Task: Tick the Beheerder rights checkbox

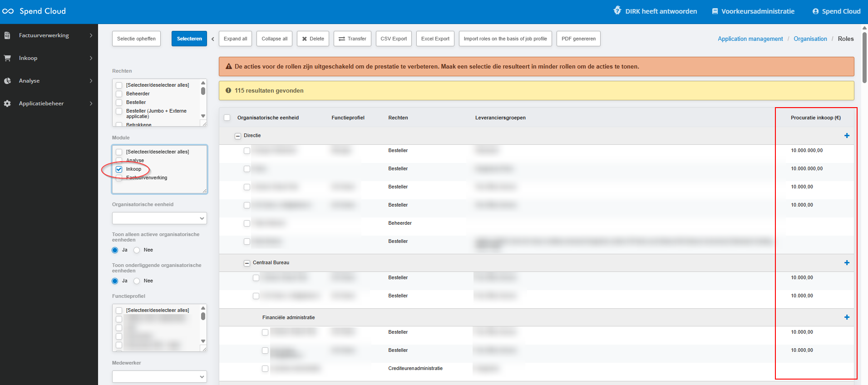Action: click(119, 94)
